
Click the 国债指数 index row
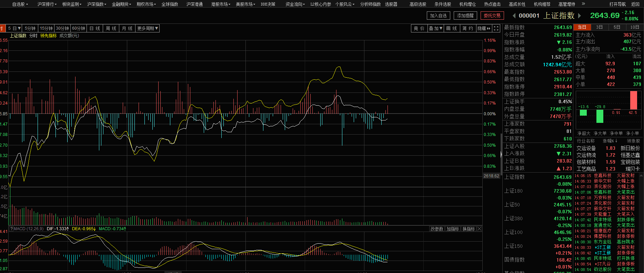pyautogui.click(x=538, y=263)
